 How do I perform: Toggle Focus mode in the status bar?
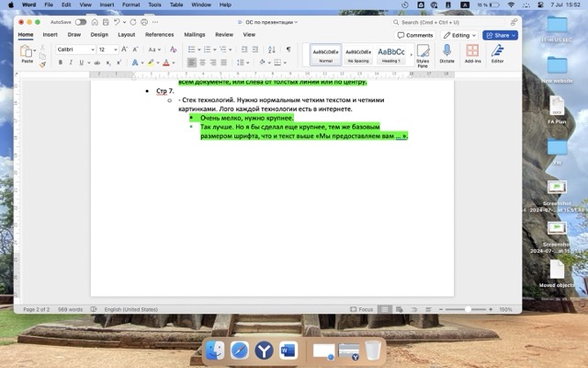pyautogui.click(x=361, y=309)
